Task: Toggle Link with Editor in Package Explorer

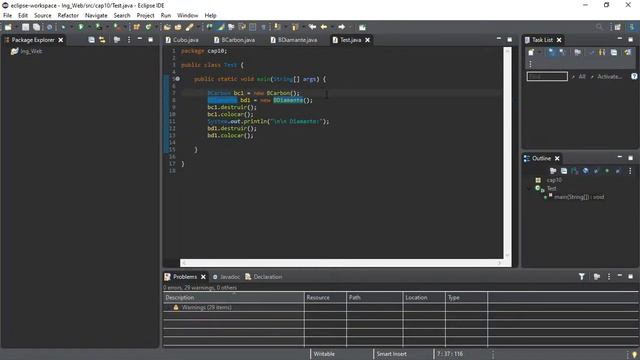Action: pos(102,40)
